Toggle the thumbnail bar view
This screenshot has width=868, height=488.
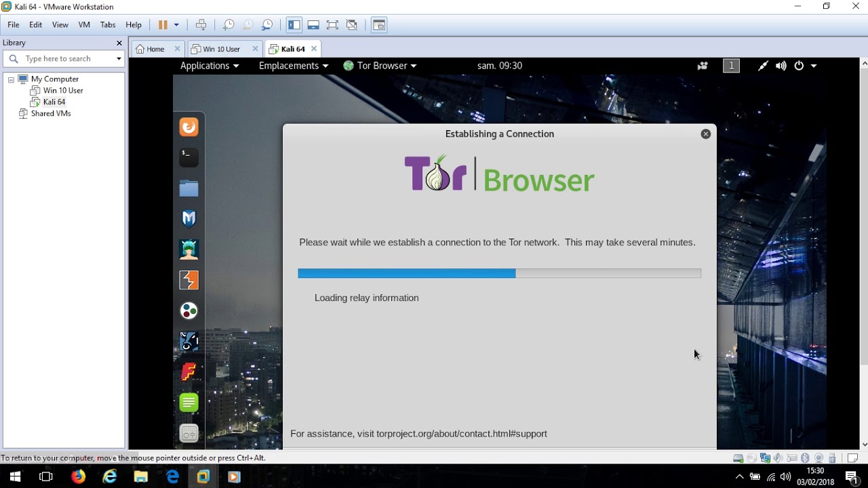(x=313, y=25)
